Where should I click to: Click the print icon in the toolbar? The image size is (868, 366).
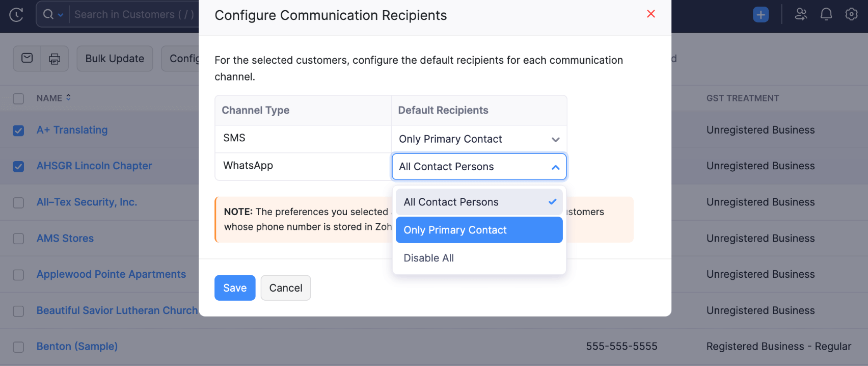point(55,58)
